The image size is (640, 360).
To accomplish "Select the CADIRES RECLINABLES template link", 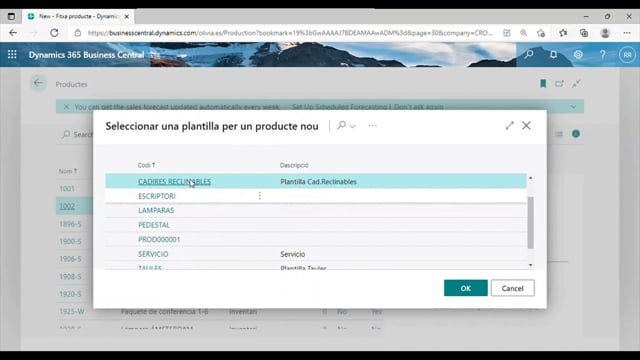I will (174, 182).
